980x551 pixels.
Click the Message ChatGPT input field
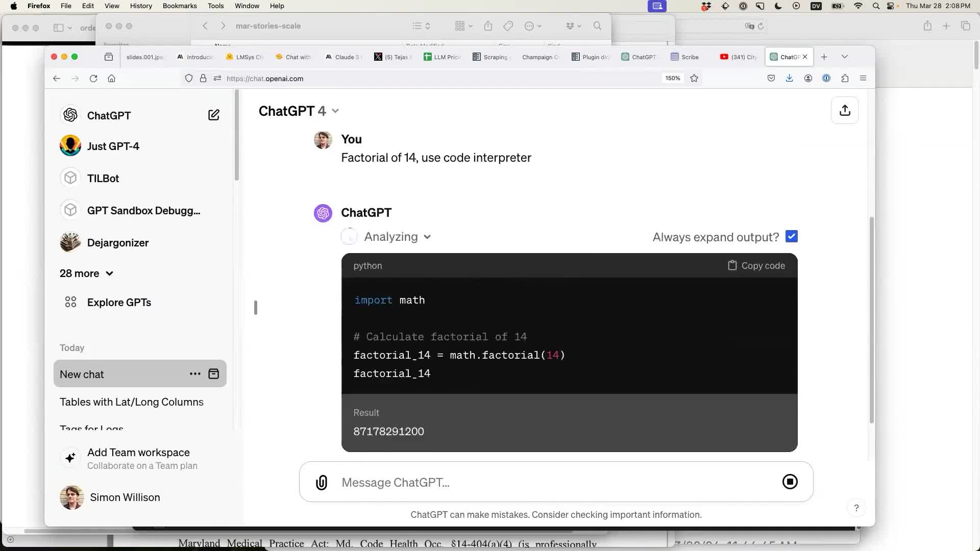(556, 482)
